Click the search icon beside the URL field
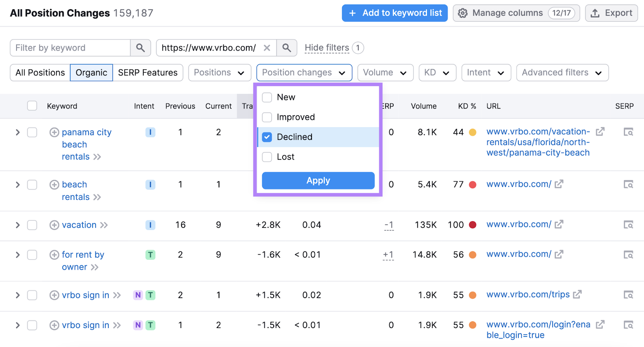The image size is (644, 347). [x=287, y=48]
